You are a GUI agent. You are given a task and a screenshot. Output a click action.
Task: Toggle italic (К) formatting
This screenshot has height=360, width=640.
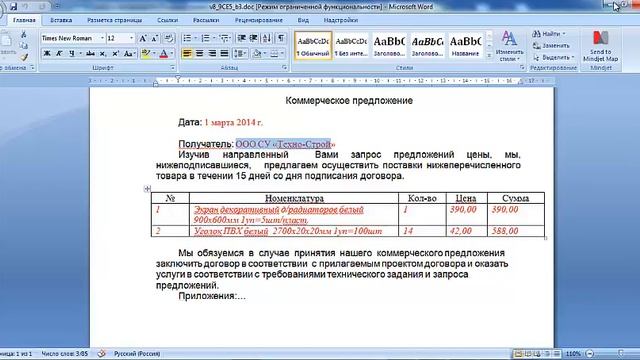(x=59, y=53)
